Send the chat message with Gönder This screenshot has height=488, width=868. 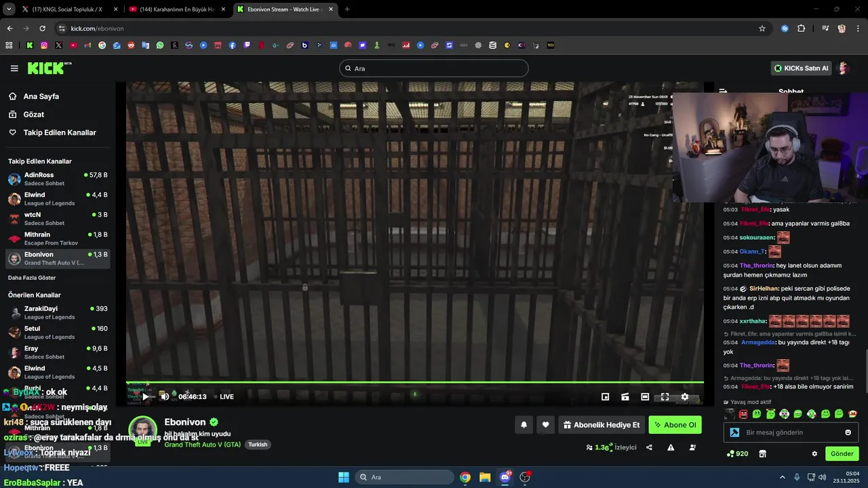pos(842,453)
